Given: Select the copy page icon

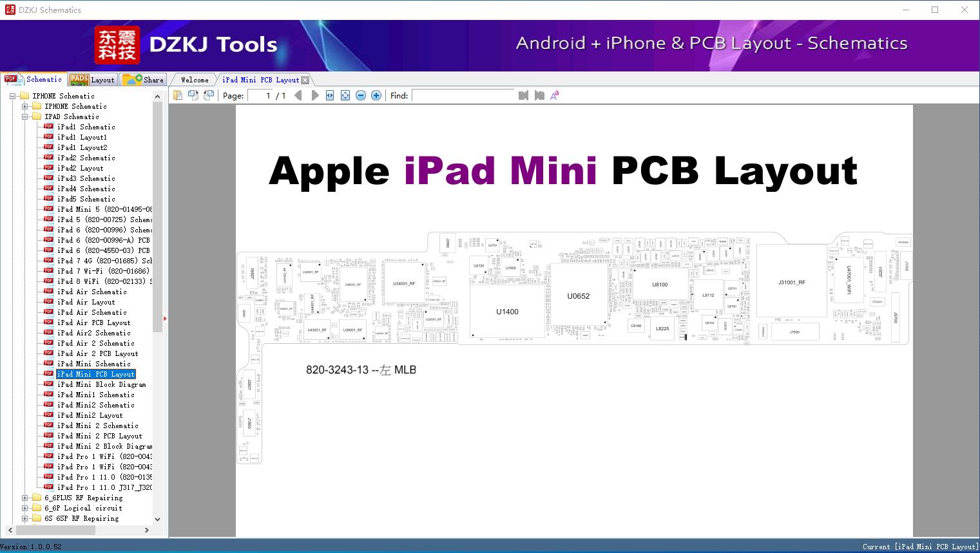Looking at the screenshot, I should [x=178, y=95].
